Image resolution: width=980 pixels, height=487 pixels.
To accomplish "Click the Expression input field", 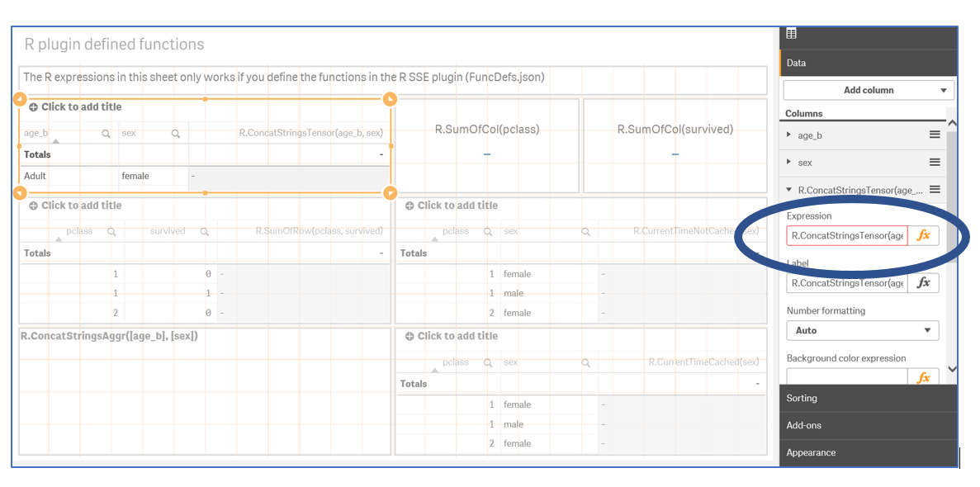I will (846, 235).
